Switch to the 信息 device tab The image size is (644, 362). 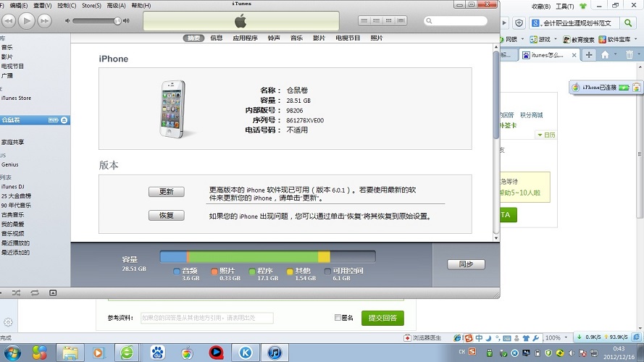coord(217,38)
